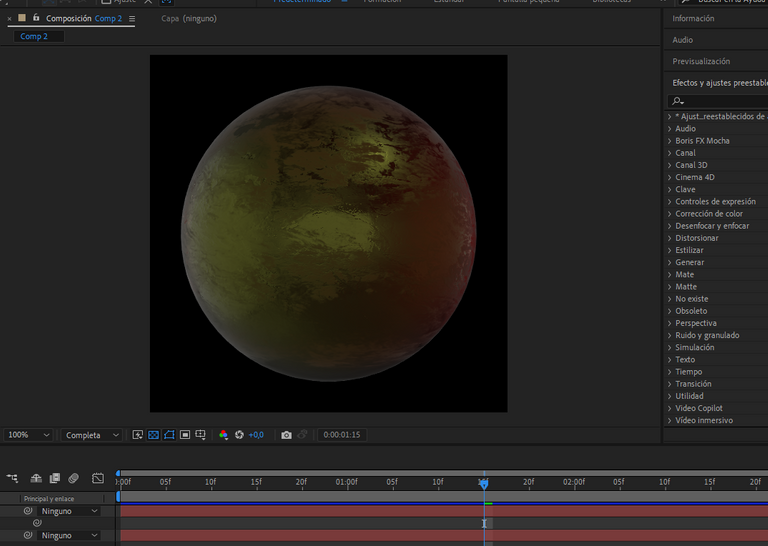Click the middle property pick whip icon

click(37, 523)
